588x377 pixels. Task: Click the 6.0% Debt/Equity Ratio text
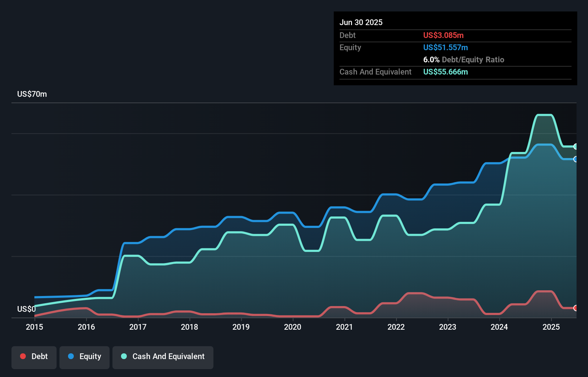tap(463, 60)
